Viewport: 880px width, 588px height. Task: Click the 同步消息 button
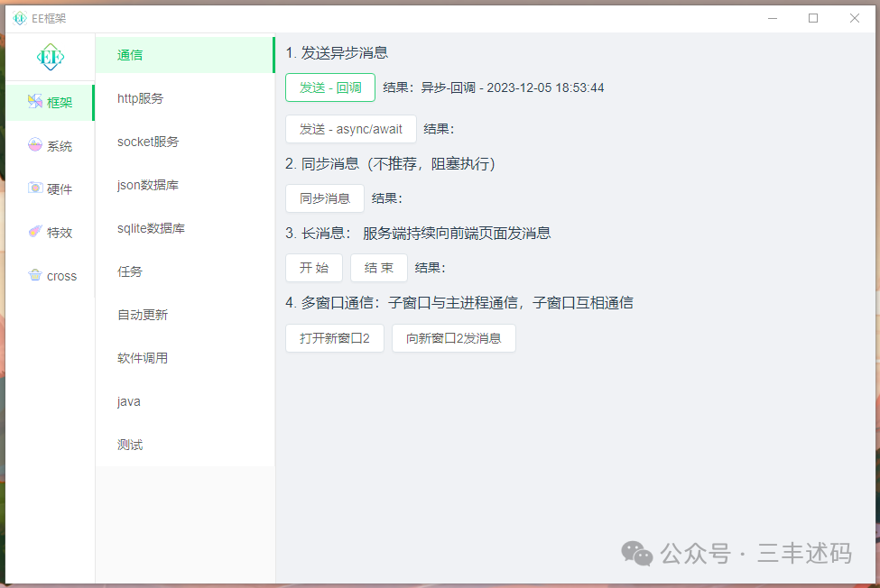(324, 198)
